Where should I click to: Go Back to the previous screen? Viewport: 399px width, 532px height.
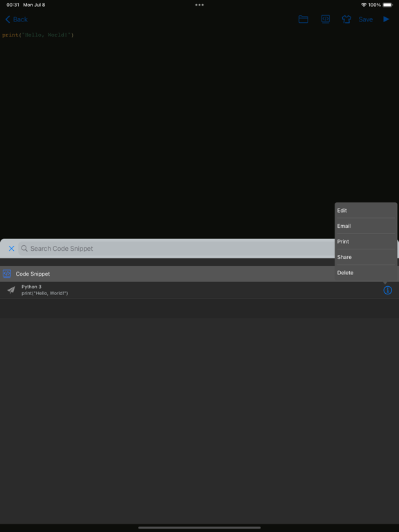17,19
